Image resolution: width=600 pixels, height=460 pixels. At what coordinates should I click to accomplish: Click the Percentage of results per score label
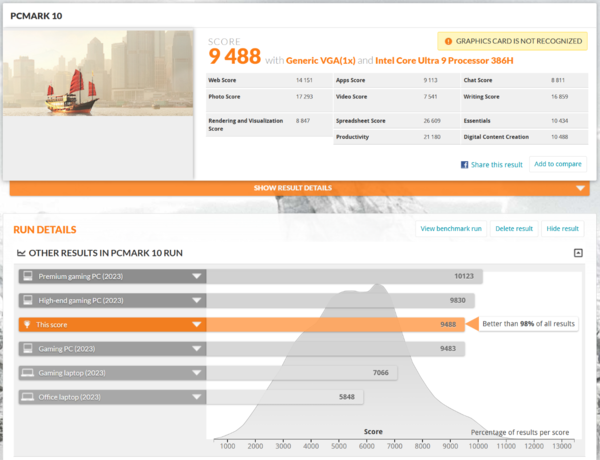[x=520, y=432]
